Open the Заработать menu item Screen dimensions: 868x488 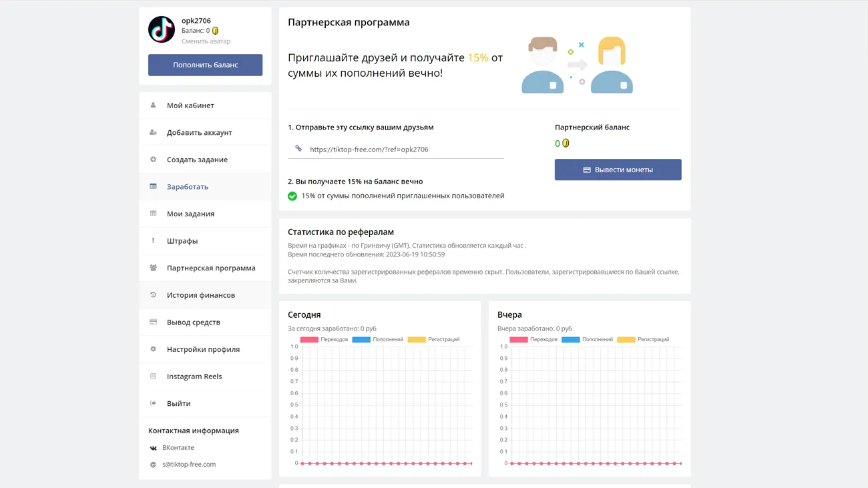[x=188, y=187]
